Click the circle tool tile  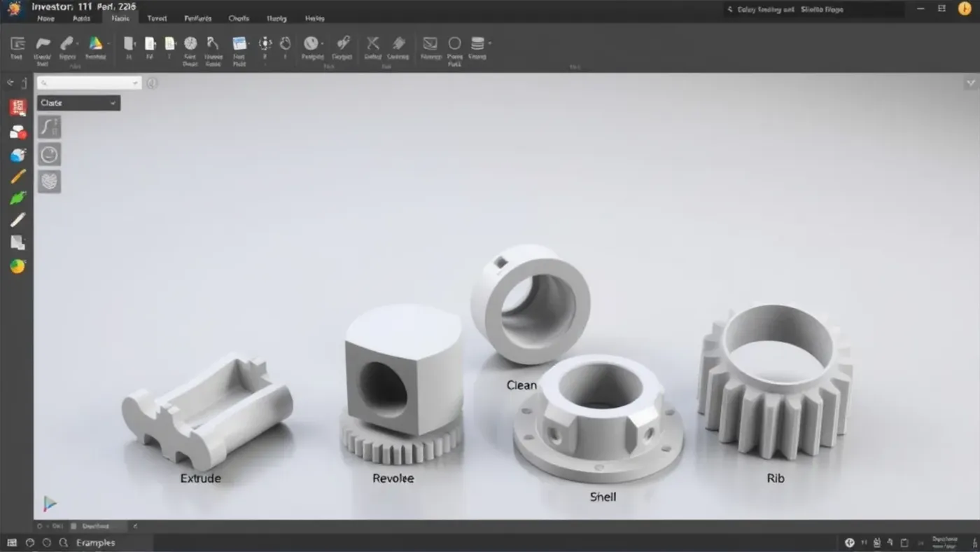[x=49, y=154]
